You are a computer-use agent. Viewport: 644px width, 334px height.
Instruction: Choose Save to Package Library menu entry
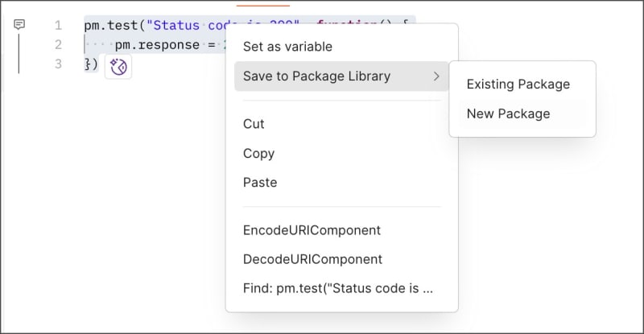(x=316, y=76)
